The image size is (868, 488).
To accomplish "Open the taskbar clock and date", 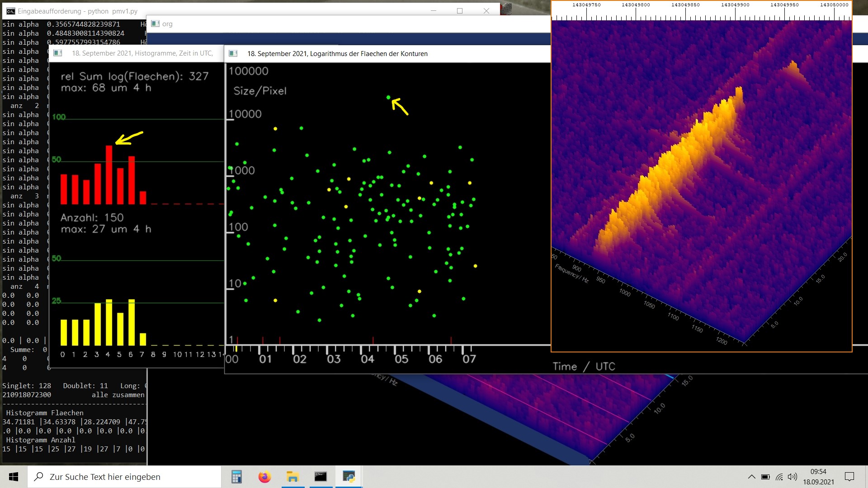I will (818, 477).
